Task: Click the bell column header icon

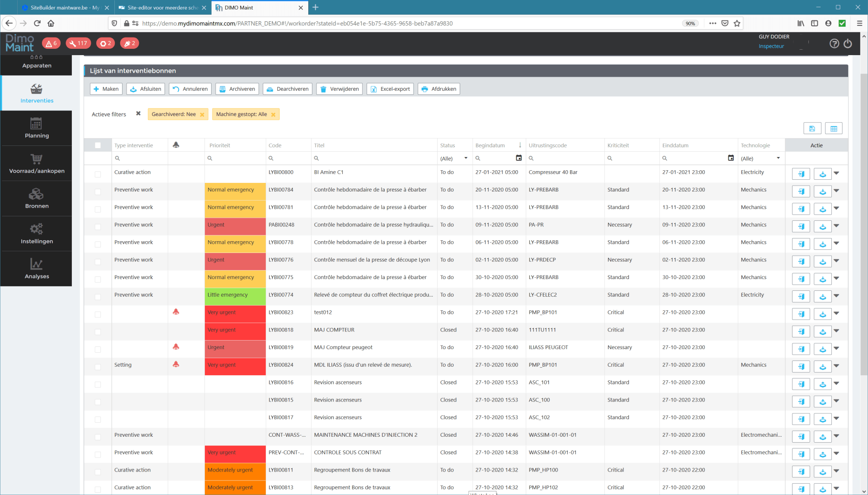Action: (176, 145)
